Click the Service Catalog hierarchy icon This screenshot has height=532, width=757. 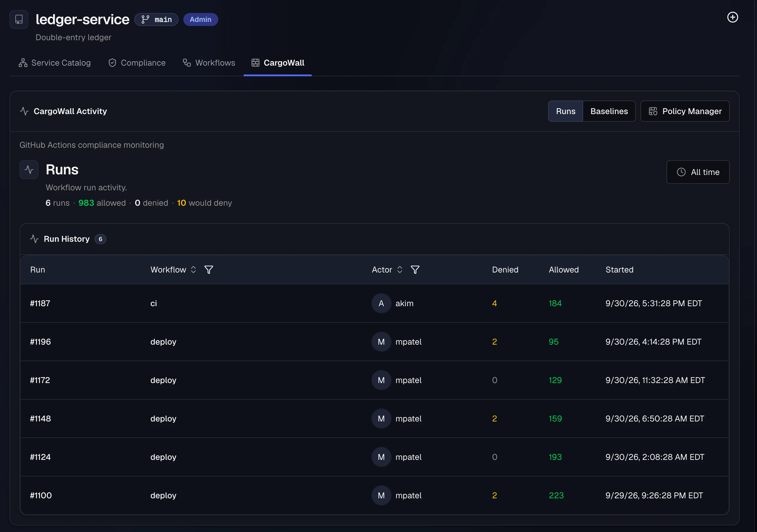[23, 63]
